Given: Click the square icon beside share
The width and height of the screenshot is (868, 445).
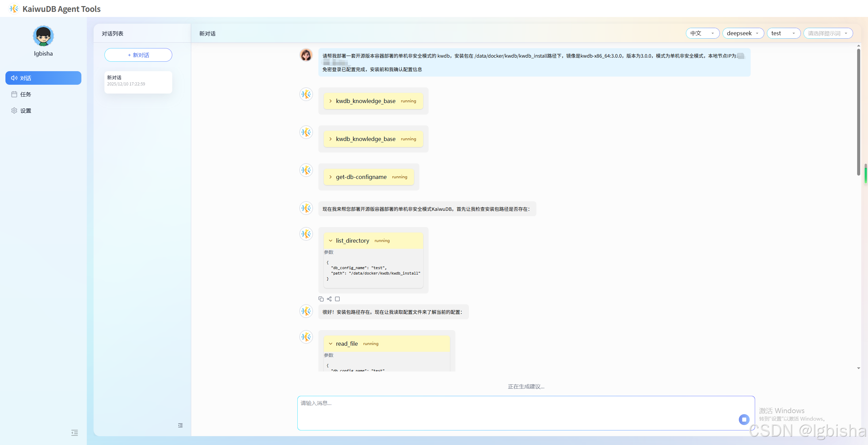Looking at the screenshot, I should (337, 299).
